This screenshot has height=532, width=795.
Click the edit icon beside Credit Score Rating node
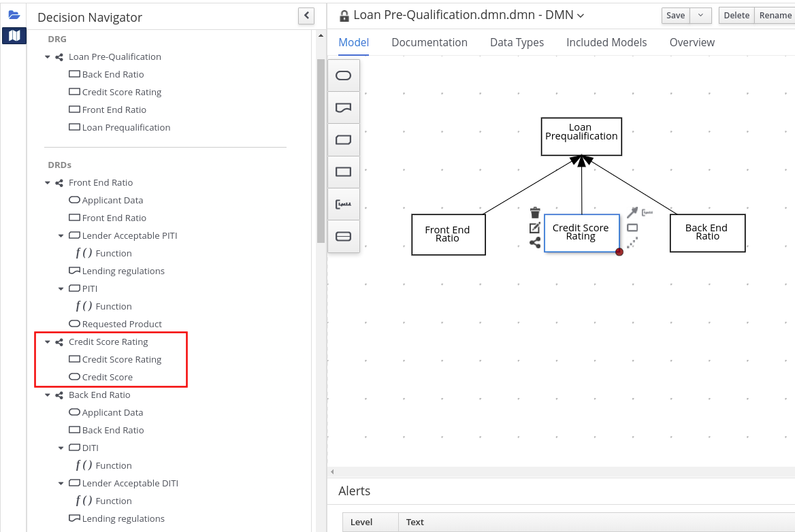pos(535,228)
